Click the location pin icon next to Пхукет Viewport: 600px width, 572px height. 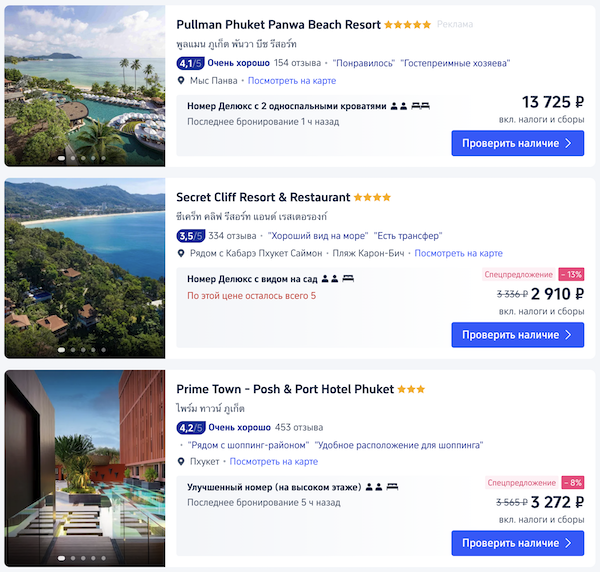[181, 462]
